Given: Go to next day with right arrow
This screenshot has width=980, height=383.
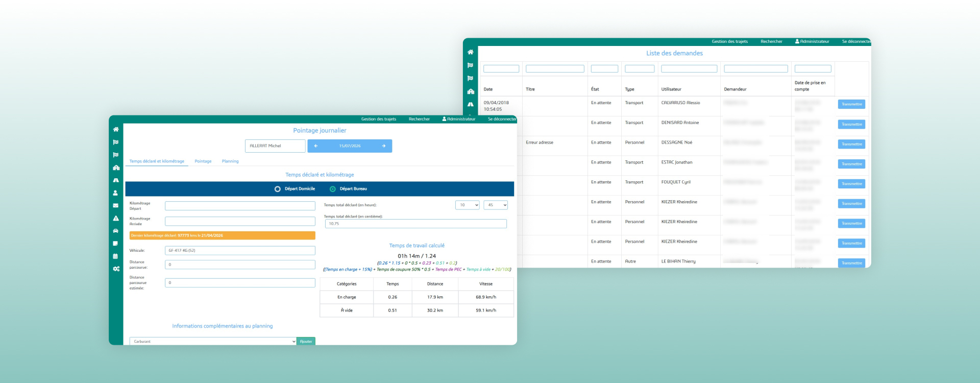Looking at the screenshot, I should pos(384,146).
